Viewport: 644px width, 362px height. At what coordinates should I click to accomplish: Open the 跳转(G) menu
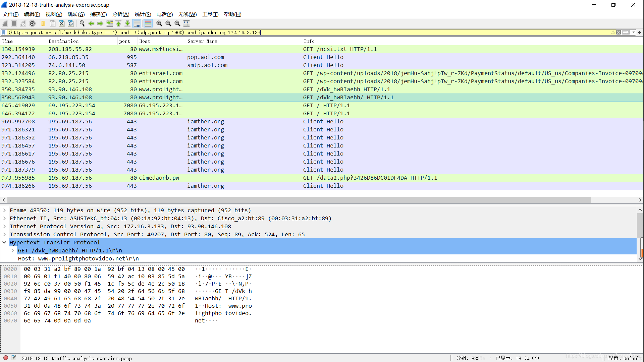click(76, 14)
